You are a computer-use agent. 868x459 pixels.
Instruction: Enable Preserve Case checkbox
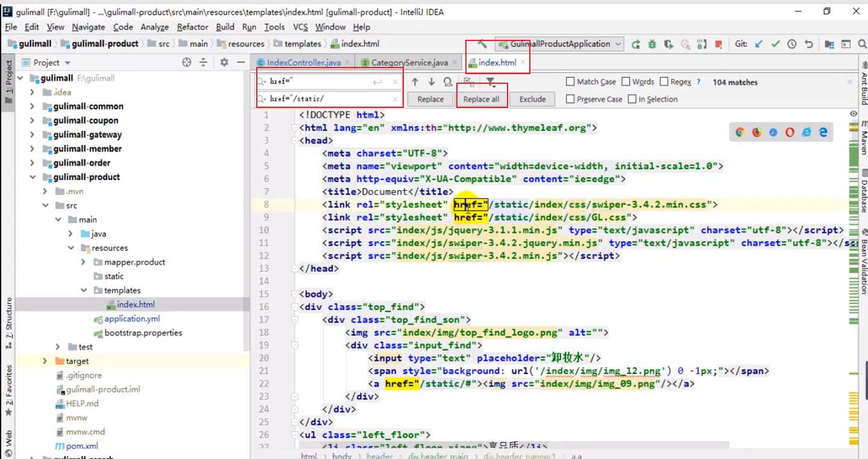coord(570,99)
